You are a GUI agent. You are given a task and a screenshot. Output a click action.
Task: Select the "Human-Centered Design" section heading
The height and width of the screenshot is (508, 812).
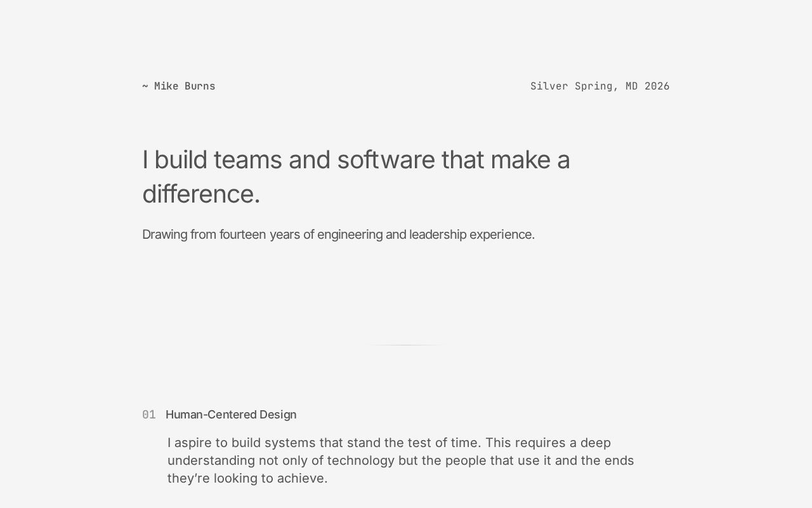(231, 415)
